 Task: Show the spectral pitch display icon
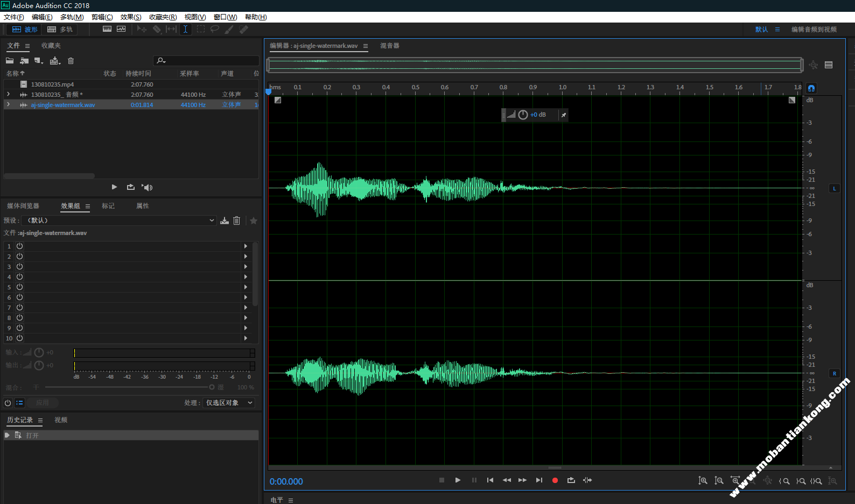click(121, 29)
